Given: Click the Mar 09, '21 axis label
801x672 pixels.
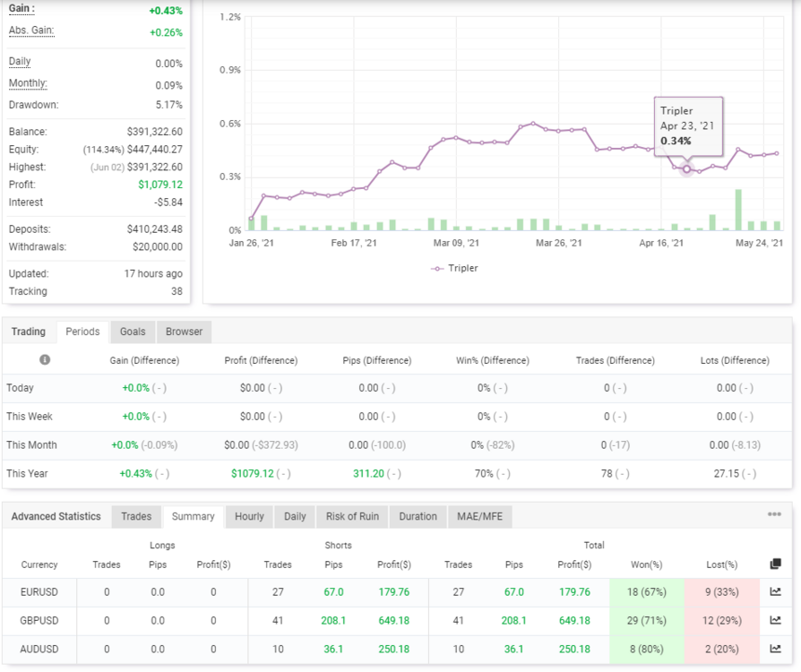Looking at the screenshot, I should pos(456,243).
